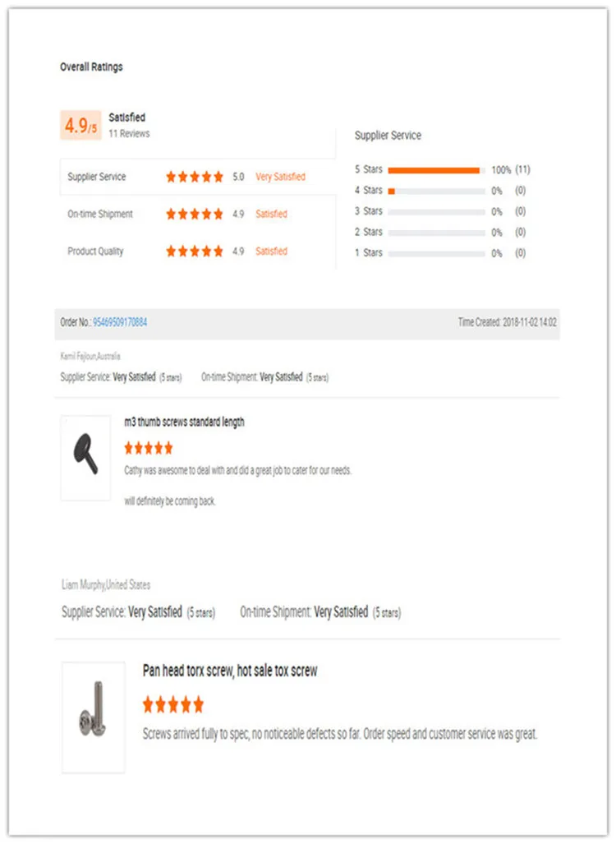Click stars under m3 thumb screws review
Image resolution: width=616 pixels, height=844 pixels.
coord(149,448)
